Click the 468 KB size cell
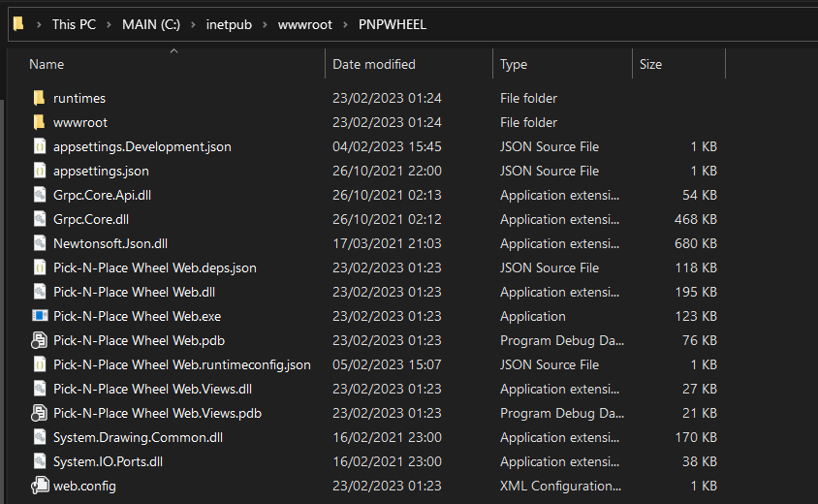 point(696,220)
